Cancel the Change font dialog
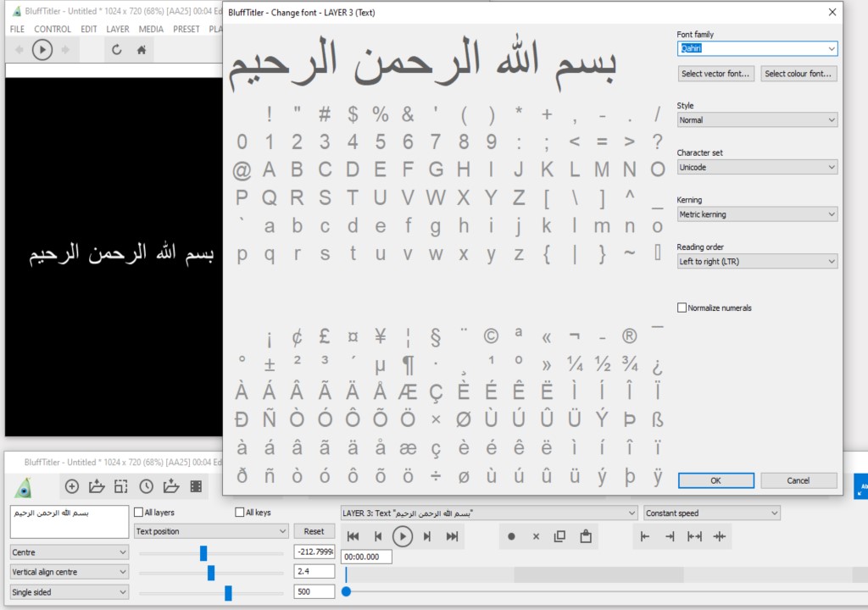The height and width of the screenshot is (610, 868). [798, 480]
